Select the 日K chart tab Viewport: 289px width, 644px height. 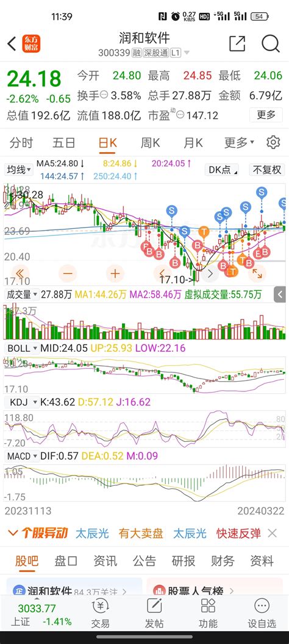(x=108, y=142)
